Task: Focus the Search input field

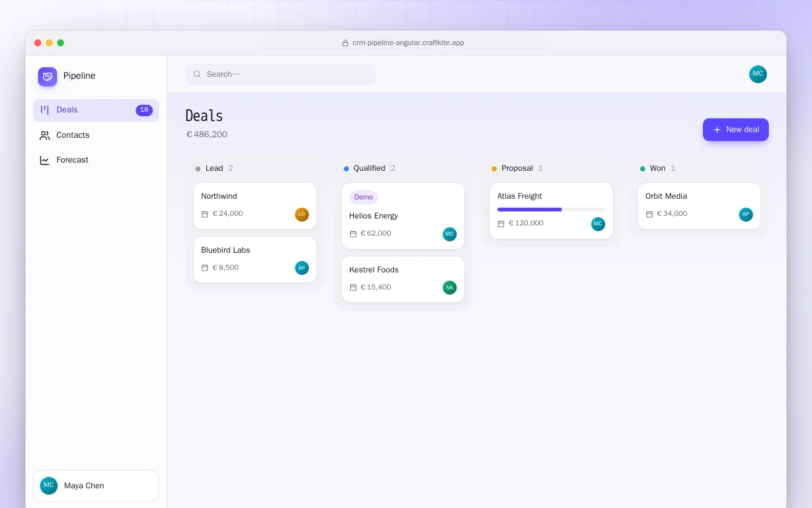Action: coord(280,74)
